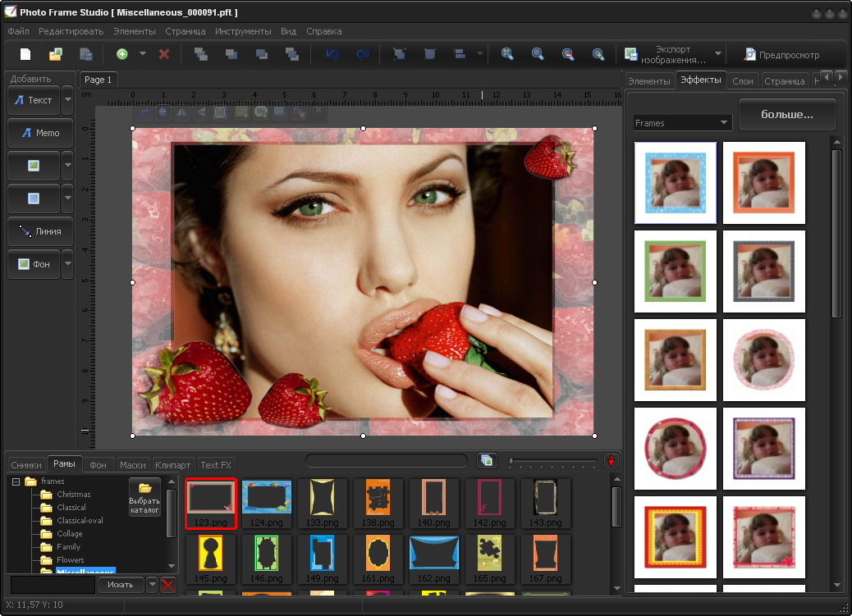Viewport: 852px width, 616px height.
Task: Click the Искать search button
Action: tap(121, 585)
